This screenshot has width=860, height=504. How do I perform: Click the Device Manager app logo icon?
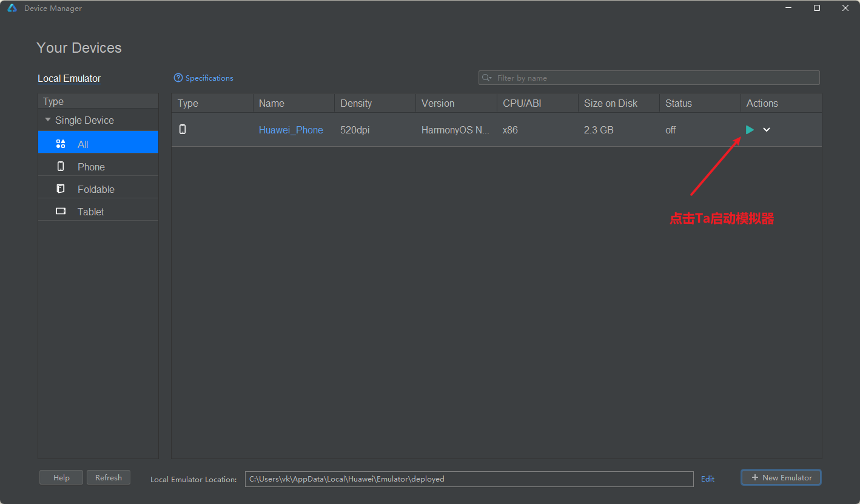point(12,8)
